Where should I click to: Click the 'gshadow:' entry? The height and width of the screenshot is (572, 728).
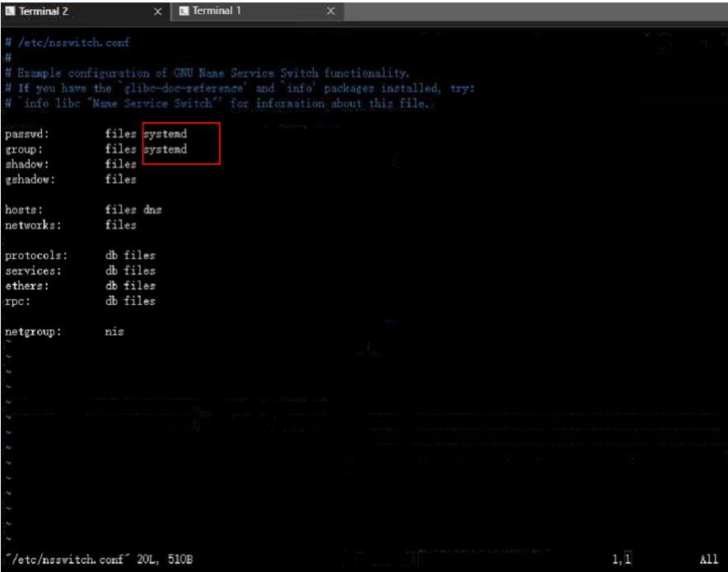(30, 180)
